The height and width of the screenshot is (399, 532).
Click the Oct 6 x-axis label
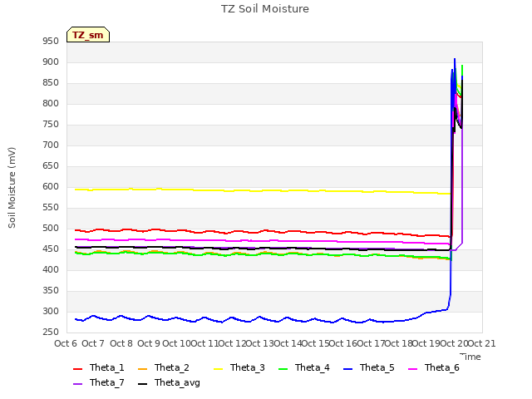pos(66,343)
